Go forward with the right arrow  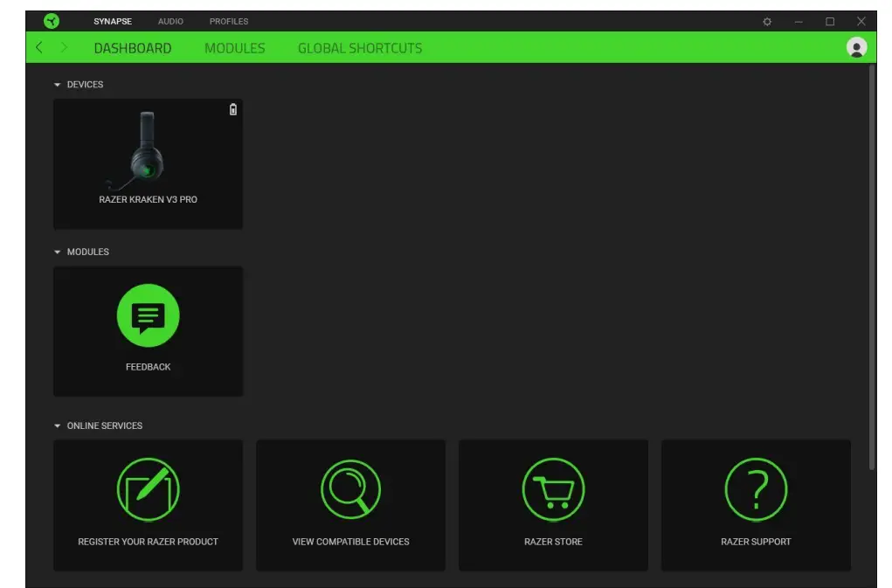click(x=64, y=48)
